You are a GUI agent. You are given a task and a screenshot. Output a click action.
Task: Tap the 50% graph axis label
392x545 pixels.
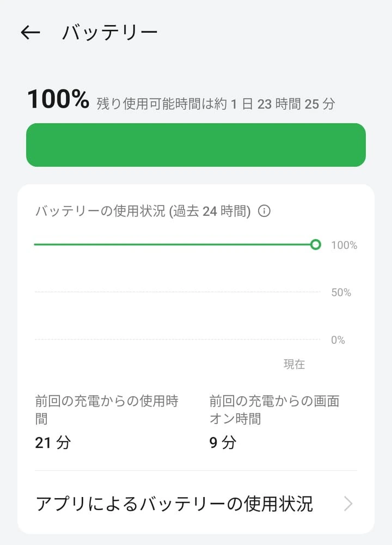[x=341, y=293]
